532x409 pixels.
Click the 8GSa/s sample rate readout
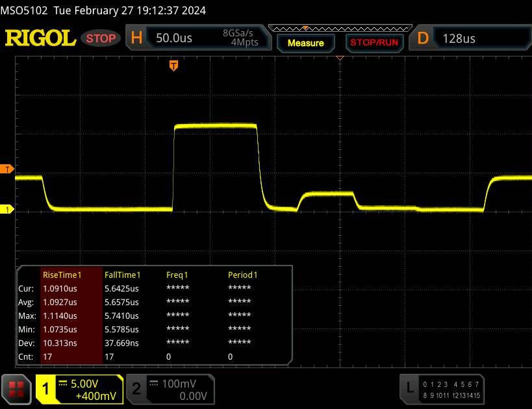click(238, 33)
